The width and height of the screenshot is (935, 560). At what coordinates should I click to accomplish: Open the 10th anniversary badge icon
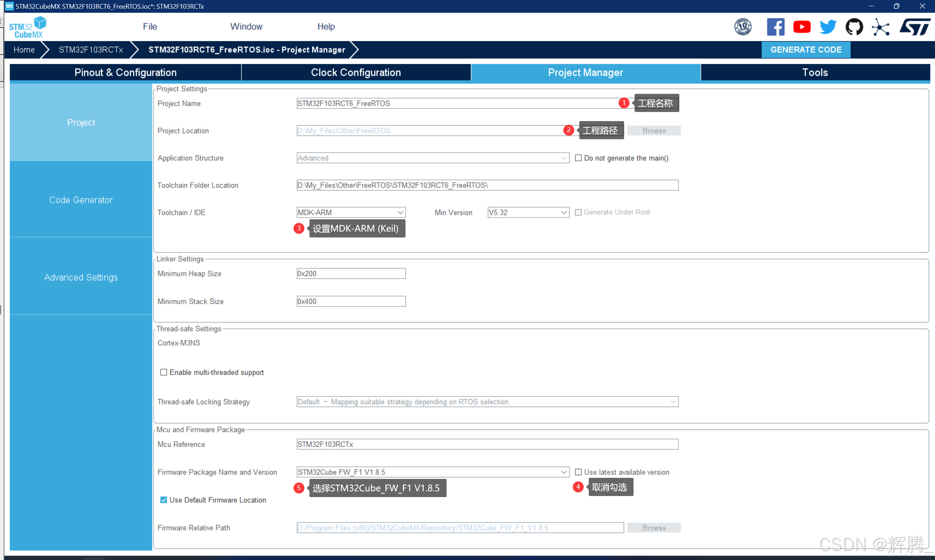point(743,27)
